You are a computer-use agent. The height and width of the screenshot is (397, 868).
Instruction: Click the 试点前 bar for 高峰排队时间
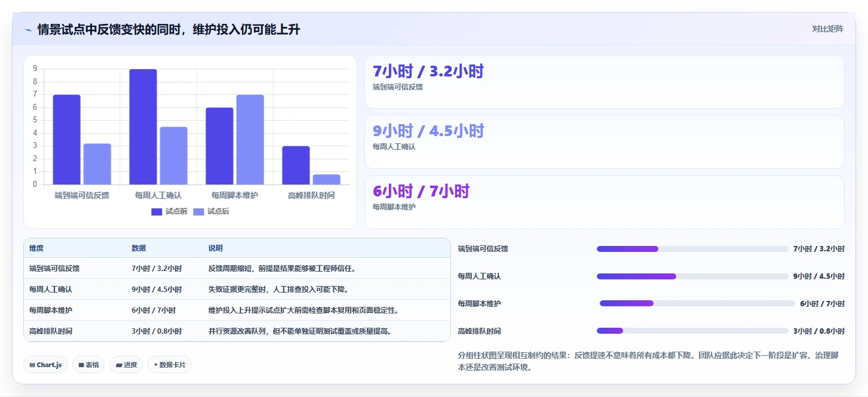[x=296, y=165]
